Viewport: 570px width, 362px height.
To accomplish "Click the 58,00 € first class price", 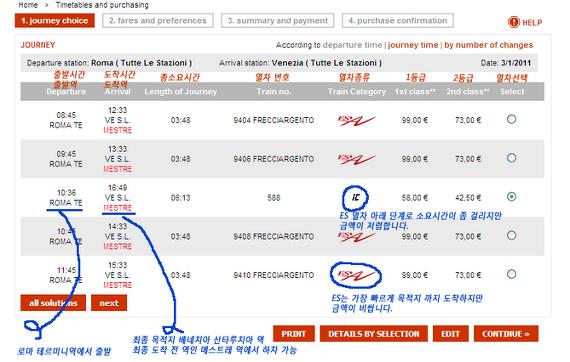I will pyautogui.click(x=415, y=198).
